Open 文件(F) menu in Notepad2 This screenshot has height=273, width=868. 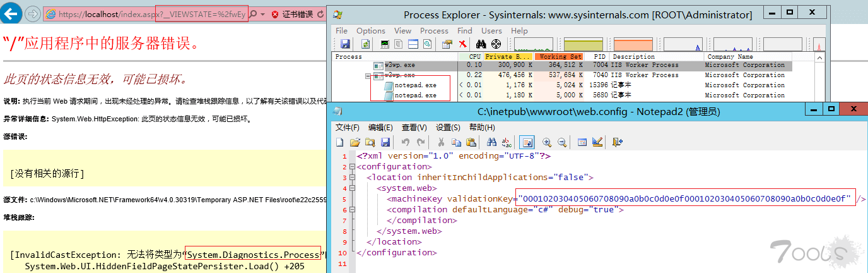click(347, 128)
